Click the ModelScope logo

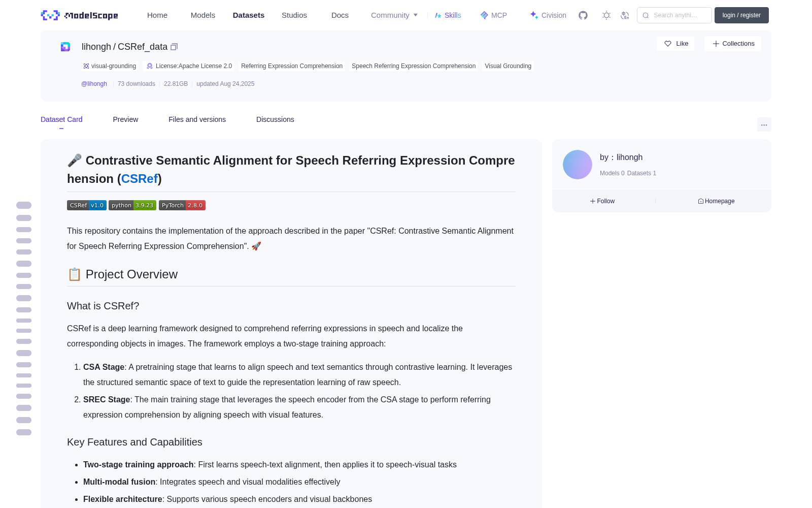pos(80,15)
